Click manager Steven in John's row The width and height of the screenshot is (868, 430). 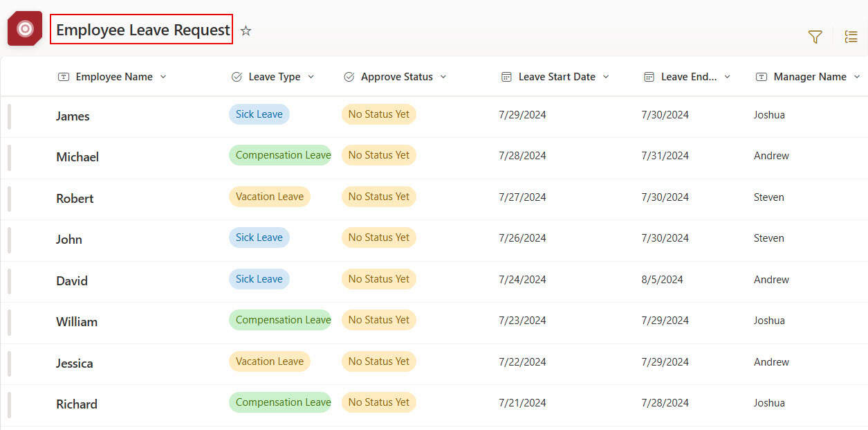[769, 238]
